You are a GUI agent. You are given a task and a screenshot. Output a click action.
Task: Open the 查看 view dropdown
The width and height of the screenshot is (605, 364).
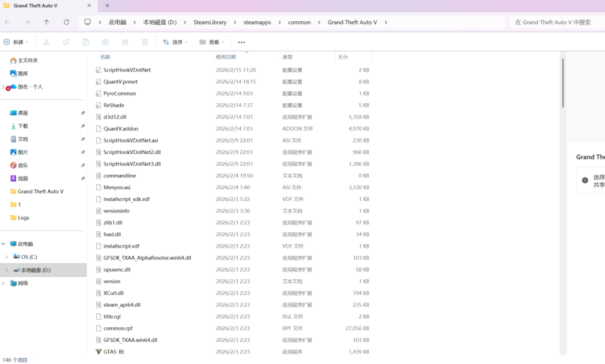pos(212,42)
